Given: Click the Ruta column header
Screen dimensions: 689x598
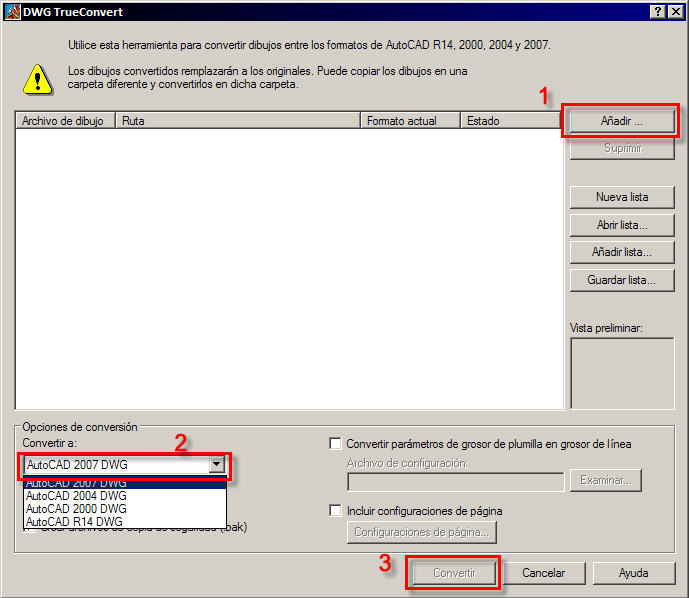Looking at the screenshot, I should click(238, 120).
